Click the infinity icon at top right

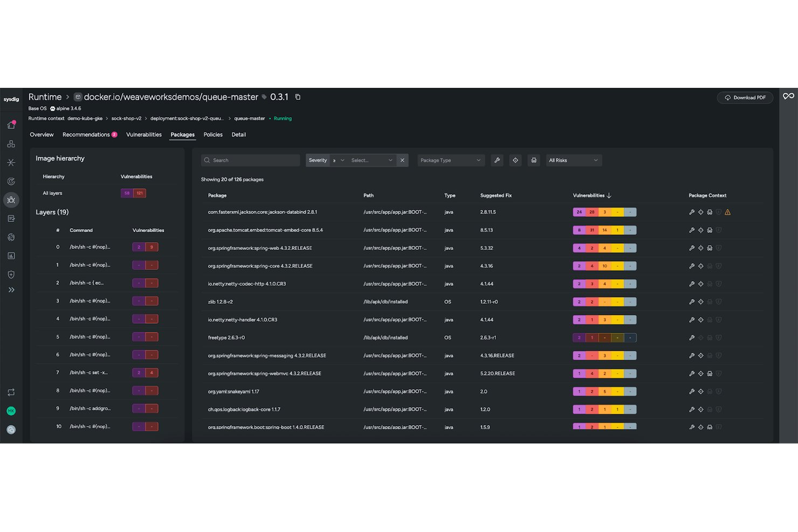pyautogui.click(x=788, y=96)
